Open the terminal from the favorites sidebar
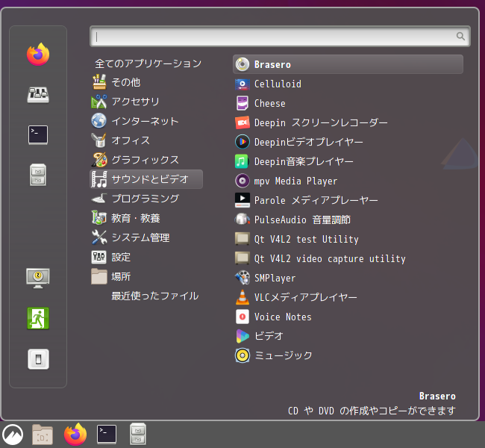The width and height of the screenshot is (485, 448). pos(38,134)
